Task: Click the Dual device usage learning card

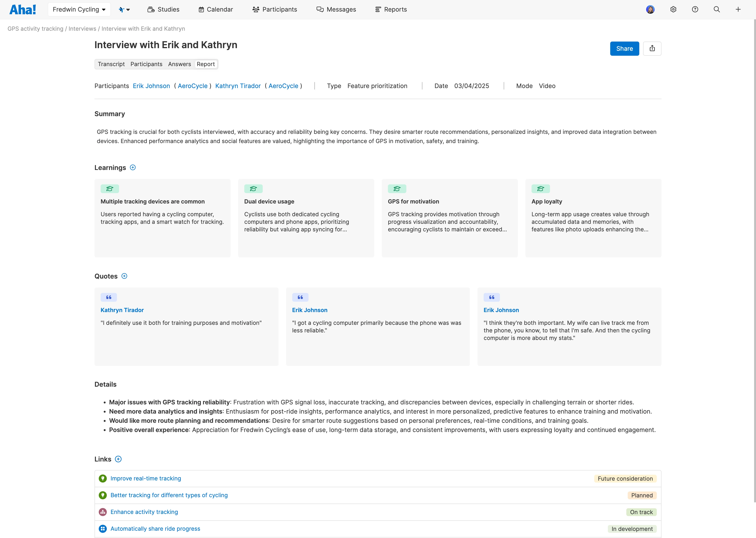Action: point(305,218)
